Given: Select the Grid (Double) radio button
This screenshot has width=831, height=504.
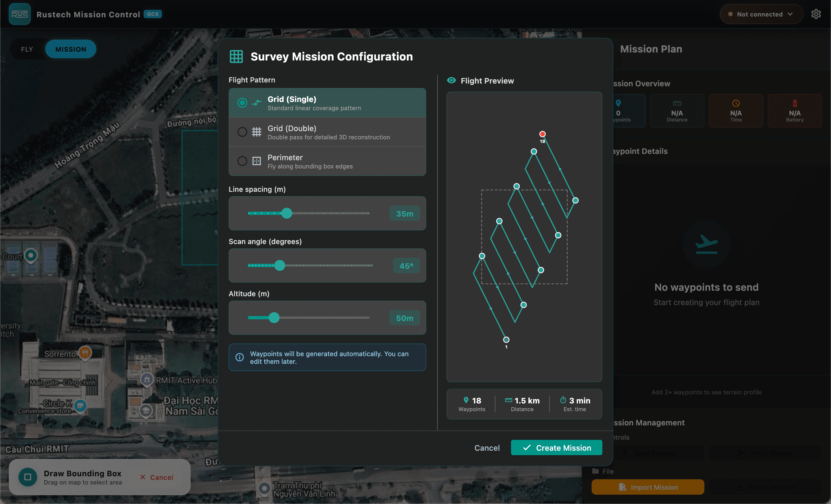Looking at the screenshot, I should (242, 132).
